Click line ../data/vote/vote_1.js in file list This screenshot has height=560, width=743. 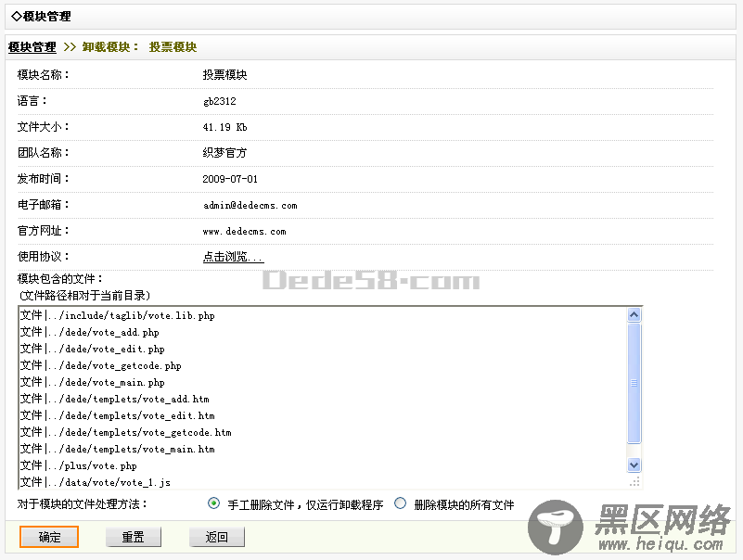coord(96,482)
